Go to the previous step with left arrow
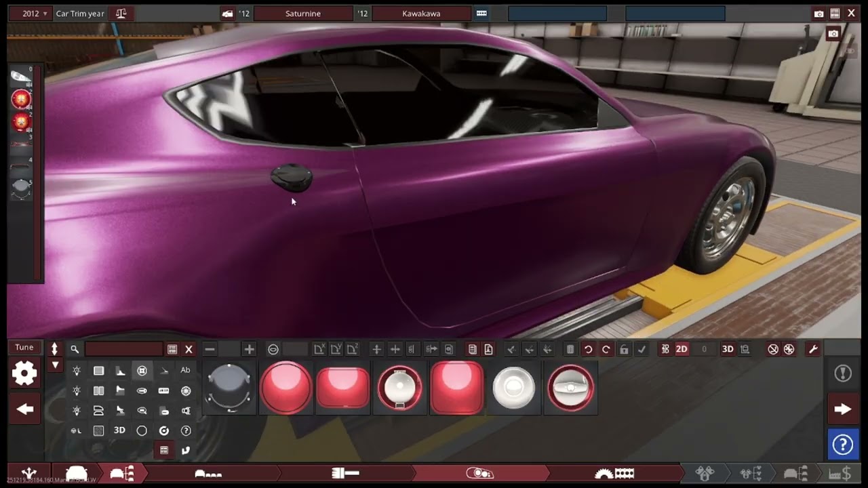The width and height of the screenshot is (868, 488). point(25,409)
